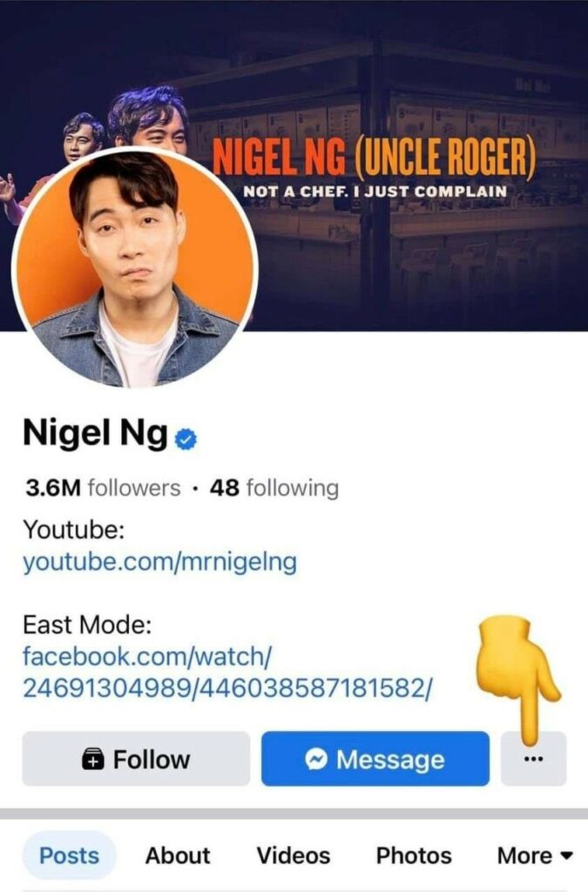The width and height of the screenshot is (588, 892).
Task: View the 3.6M followers list
Action: click(x=103, y=488)
